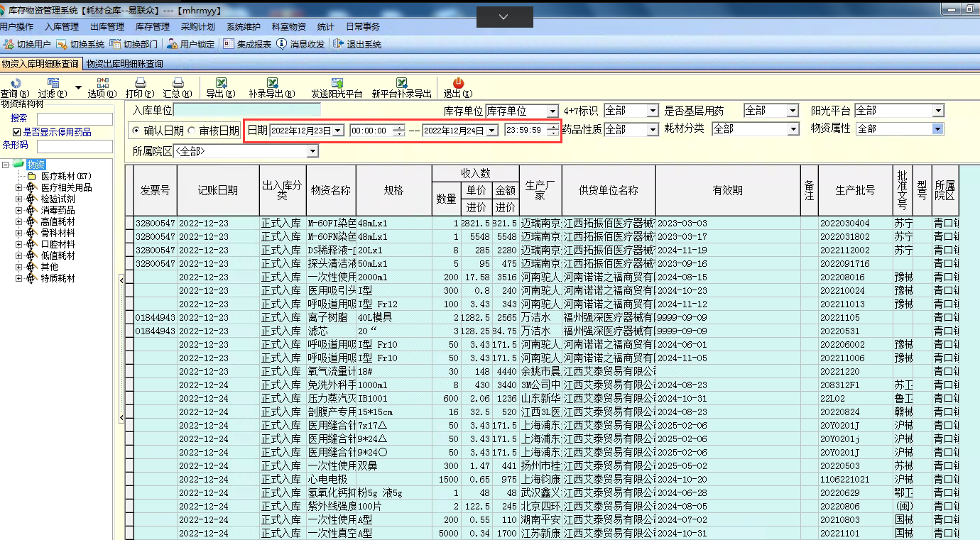Image resolution: width=980 pixels, height=540 pixels.
Task: Click the 搜索 input field
Action: click(x=75, y=119)
